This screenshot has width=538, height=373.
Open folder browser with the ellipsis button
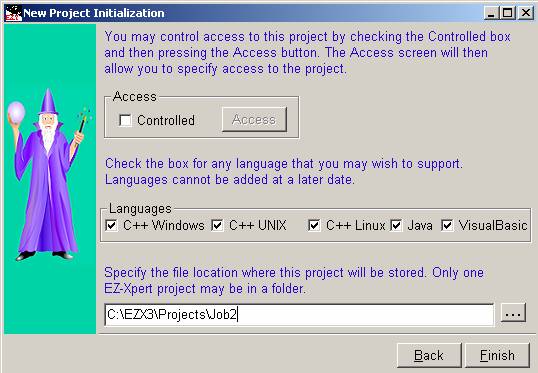(513, 313)
